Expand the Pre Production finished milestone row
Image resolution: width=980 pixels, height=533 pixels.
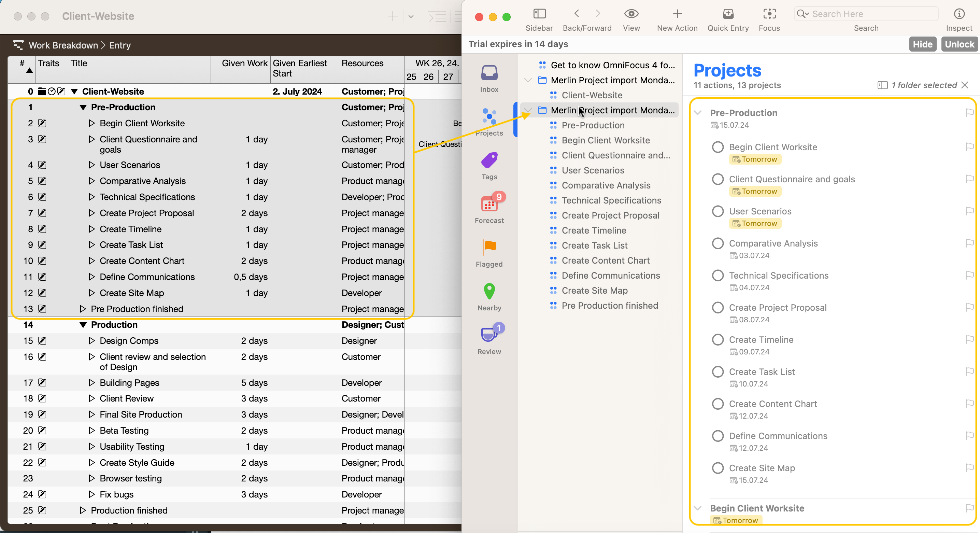click(83, 309)
